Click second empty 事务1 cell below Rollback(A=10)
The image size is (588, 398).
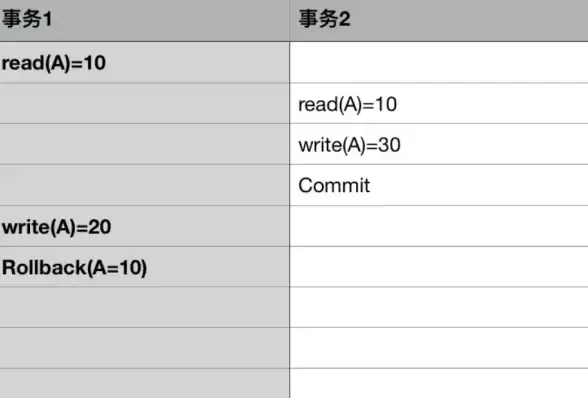[145, 348]
